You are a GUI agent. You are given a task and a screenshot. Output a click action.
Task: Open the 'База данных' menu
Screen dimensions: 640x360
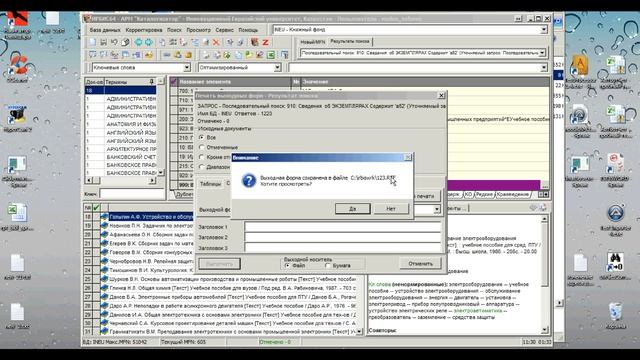(105, 30)
